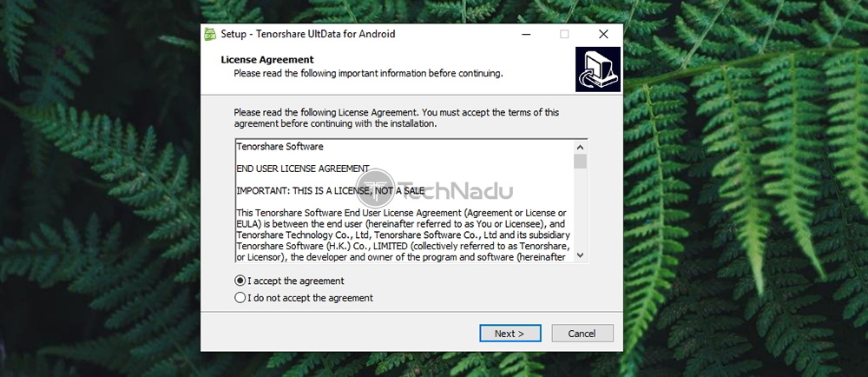Click the Tenorshare Software first line
Viewport: 868px width, 377px height.
(x=279, y=147)
